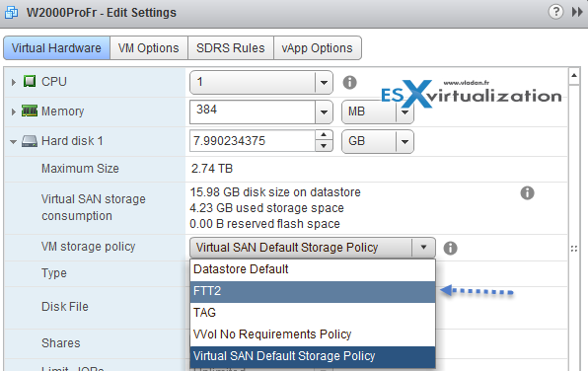The image size is (588, 371).
Task: Click the VM icon beside W2000ProFr title
Action: [x=11, y=12]
